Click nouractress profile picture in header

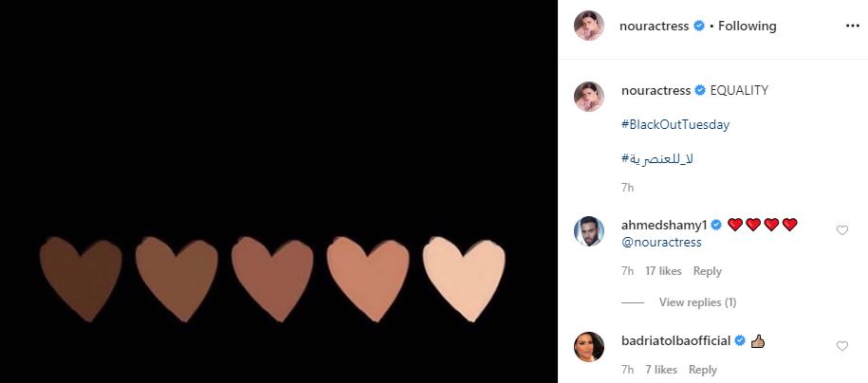tap(589, 26)
